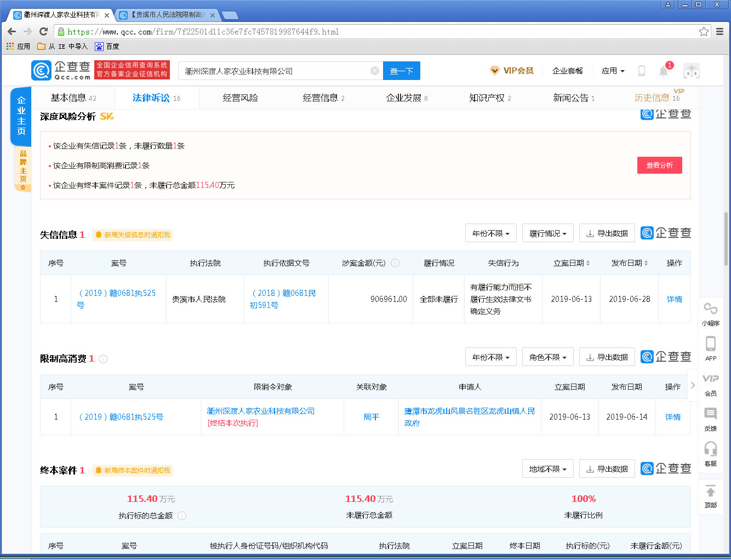Click the browser forward arrow
Viewport: 731px width, 560px height.
coord(28,32)
